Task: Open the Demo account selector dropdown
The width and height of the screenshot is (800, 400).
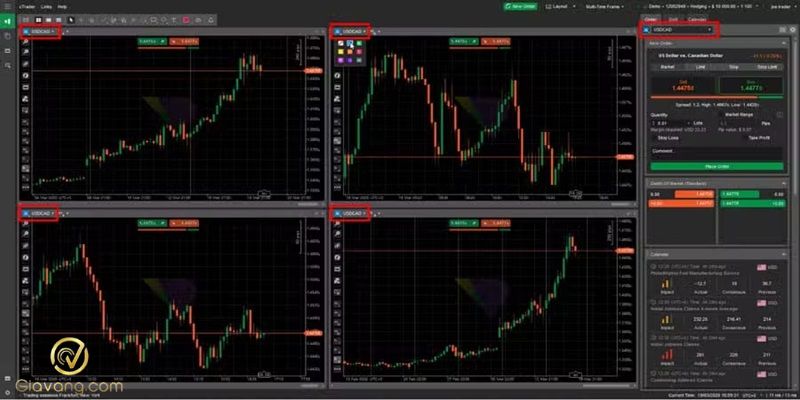Action: click(x=705, y=7)
